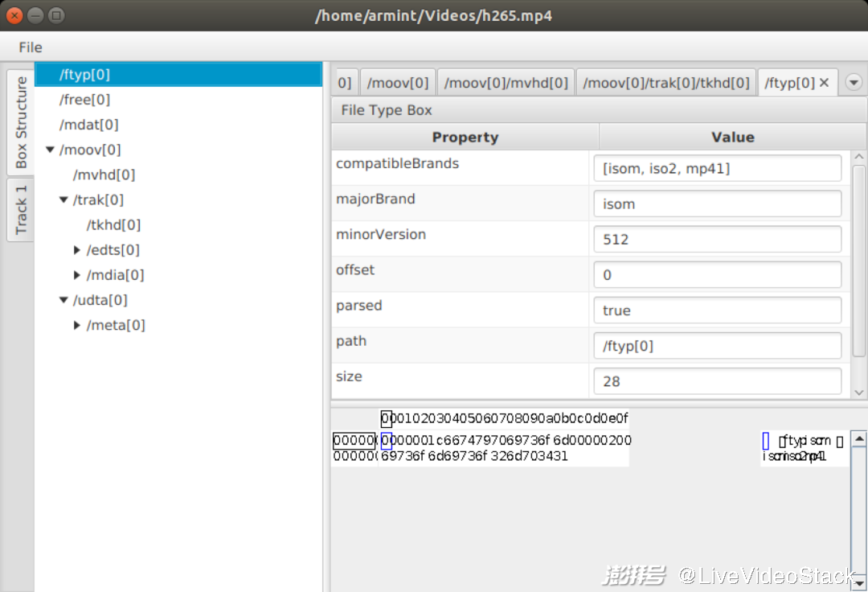Click the offset value field

click(x=718, y=274)
